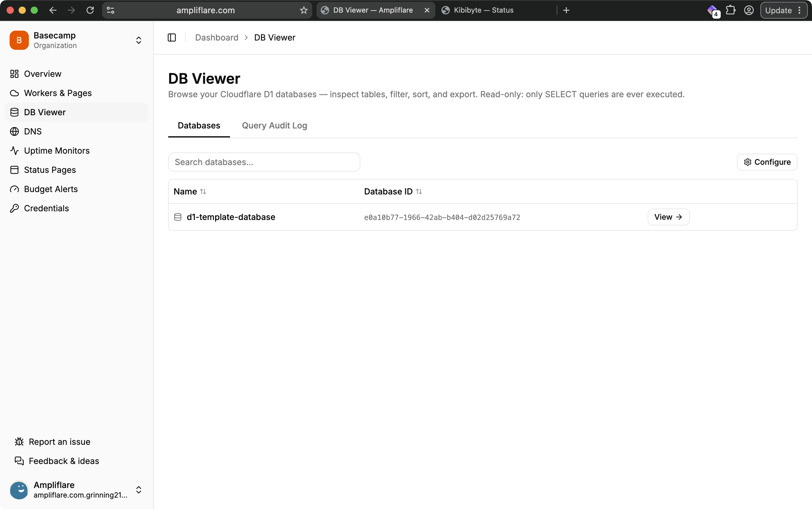The width and height of the screenshot is (812, 509).
Task: Open Workers & Pages in the sidebar
Action: click(x=77, y=93)
